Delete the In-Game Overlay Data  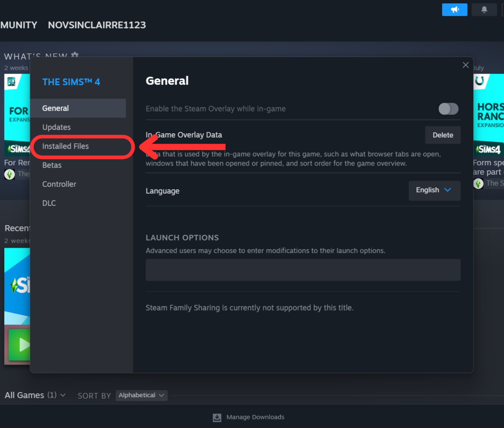click(x=443, y=135)
